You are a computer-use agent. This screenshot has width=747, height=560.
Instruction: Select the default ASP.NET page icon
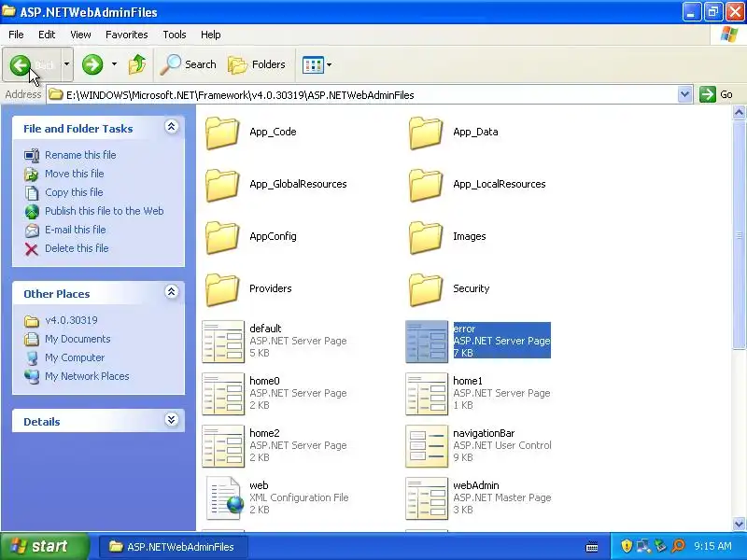[x=223, y=342]
